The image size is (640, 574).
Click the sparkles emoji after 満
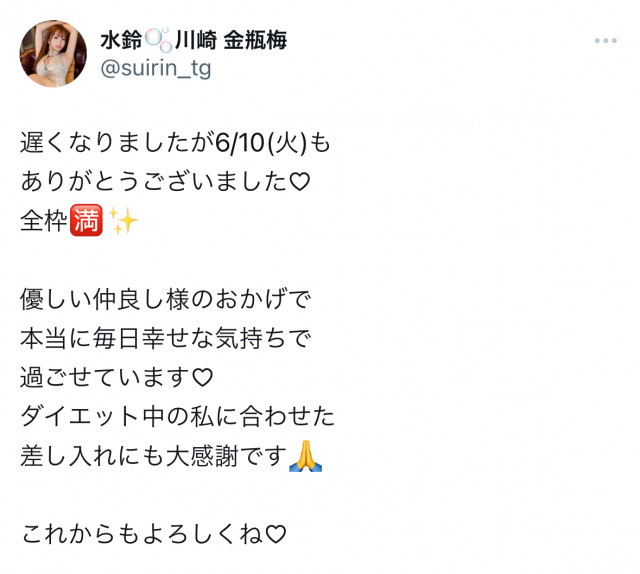(124, 220)
